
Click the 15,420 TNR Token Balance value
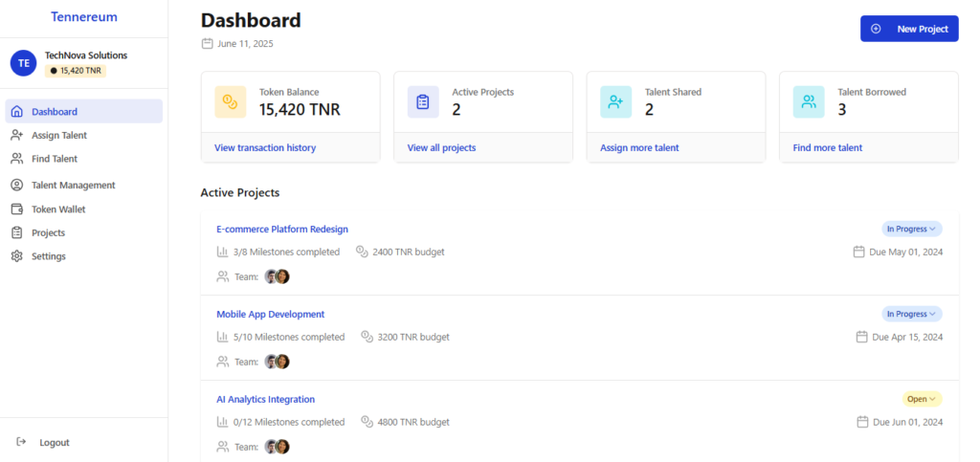(x=300, y=110)
